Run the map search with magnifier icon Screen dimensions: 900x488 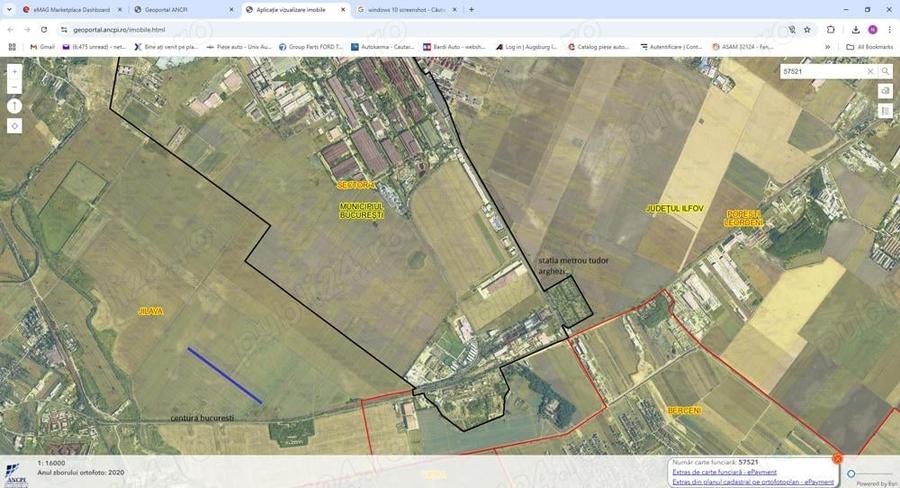tap(886, 71)
